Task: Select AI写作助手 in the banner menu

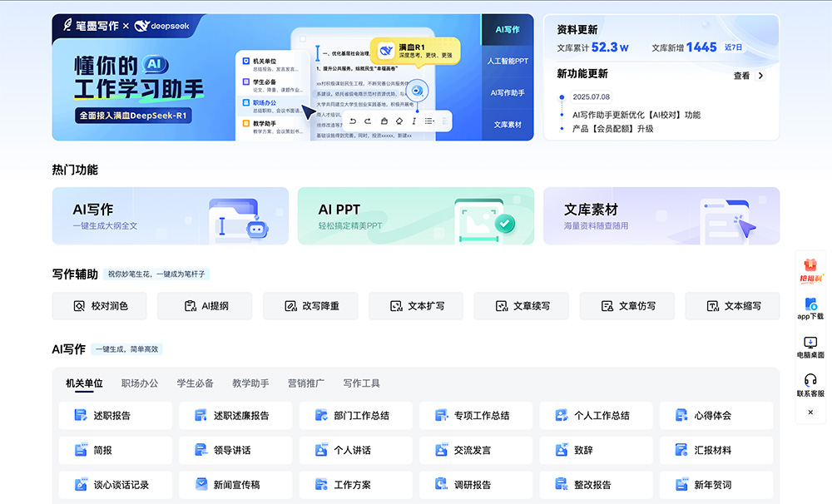Action: [x=508, y=93]
